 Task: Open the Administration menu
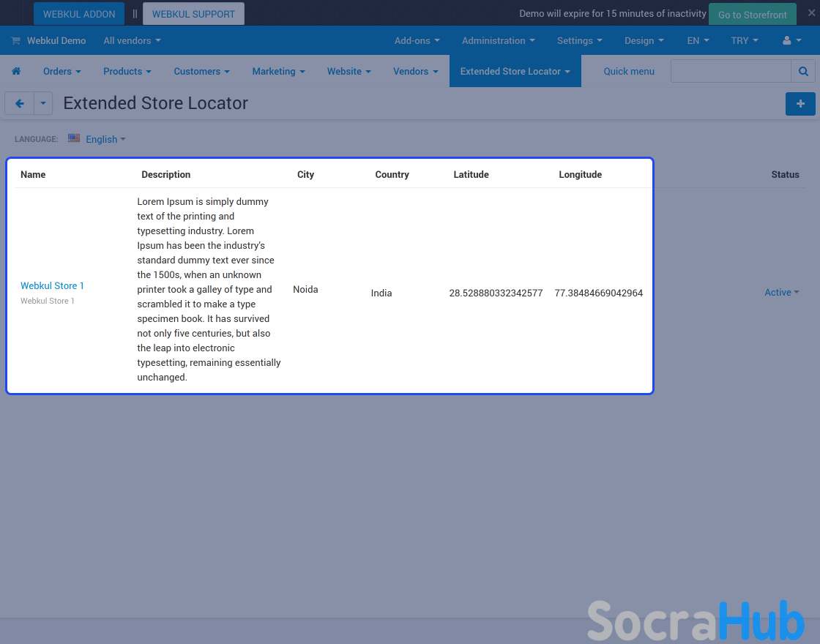[x=499, y=40]
